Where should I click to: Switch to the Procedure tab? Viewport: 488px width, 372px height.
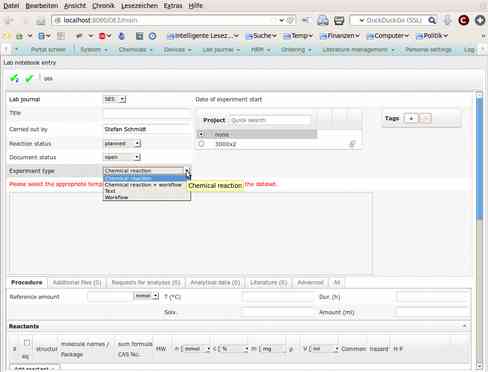tap(27, 283)
